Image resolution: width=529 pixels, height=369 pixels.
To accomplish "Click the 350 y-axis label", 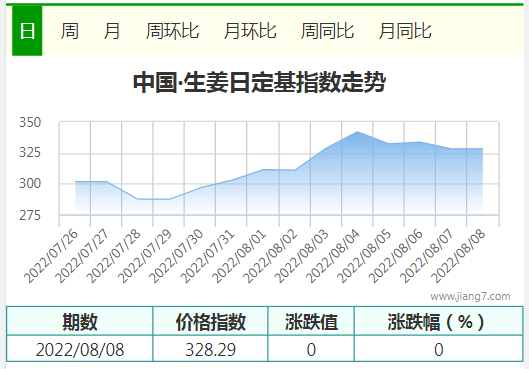I will coord(30,122).
